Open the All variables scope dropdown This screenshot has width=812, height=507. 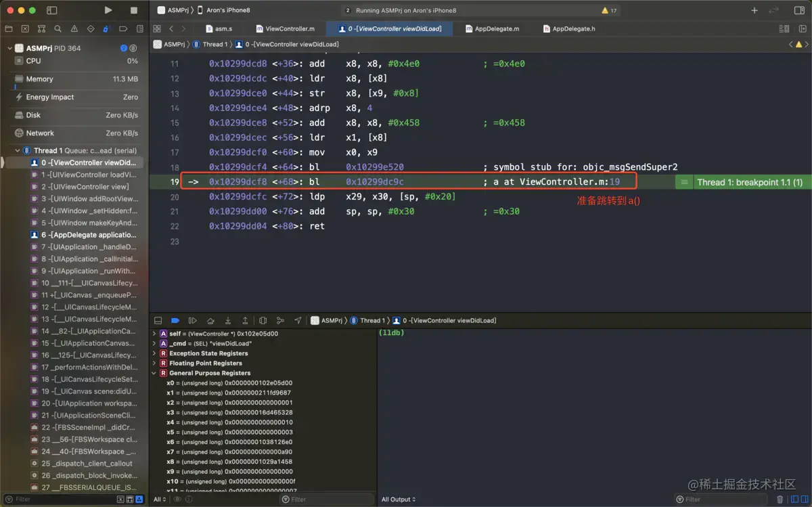160,500
